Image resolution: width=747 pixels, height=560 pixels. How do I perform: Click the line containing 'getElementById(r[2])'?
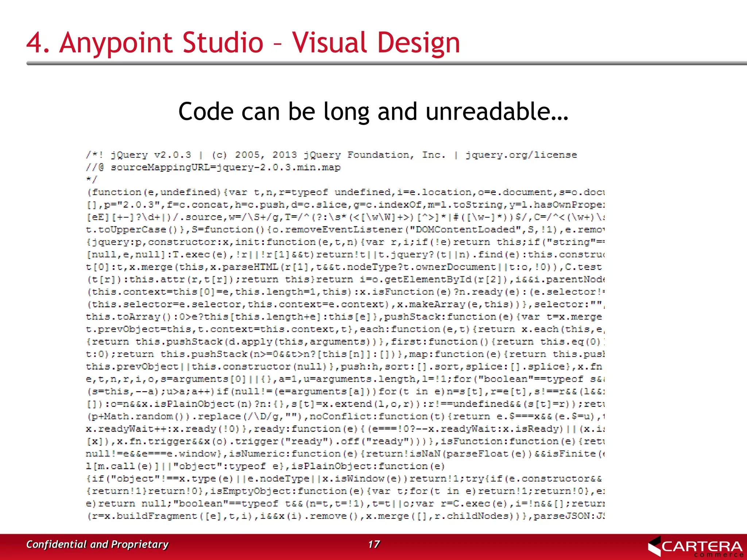coord(345,280)
